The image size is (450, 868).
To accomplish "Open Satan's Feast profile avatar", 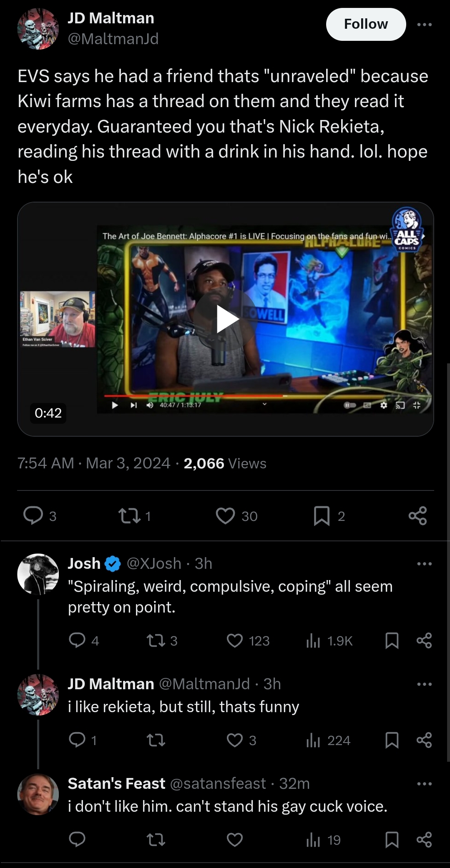I will [38, 794].
